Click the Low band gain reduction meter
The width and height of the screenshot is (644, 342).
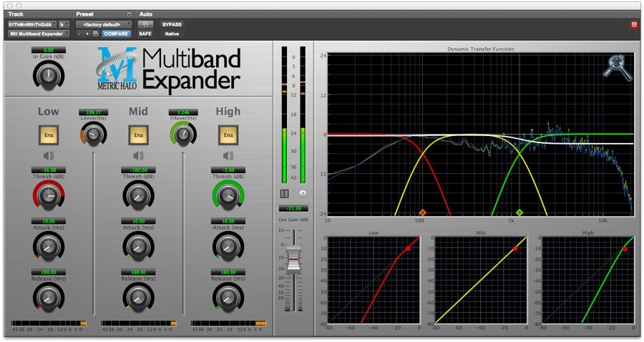[49, 323]
